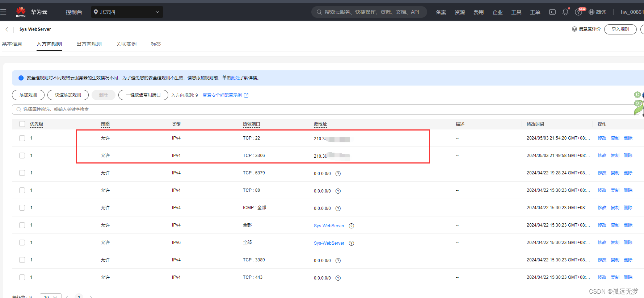Switch to the 入方向规则 tab
This screenshot has width=644, height=298.
click(49, 44)
